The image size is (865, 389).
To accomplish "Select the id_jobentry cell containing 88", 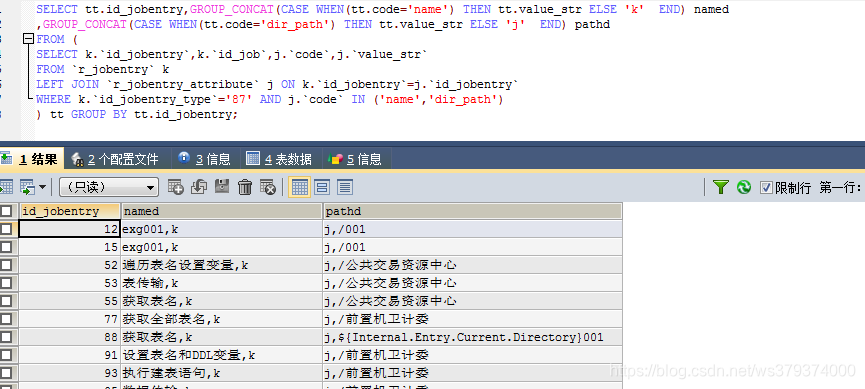I will (70, 337).
